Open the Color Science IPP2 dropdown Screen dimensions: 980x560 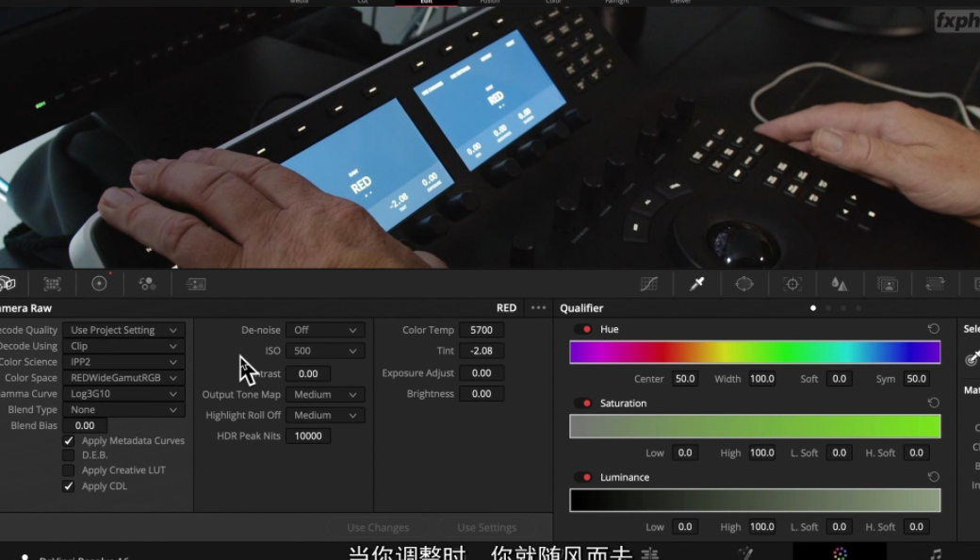click(x=123, y=362)
